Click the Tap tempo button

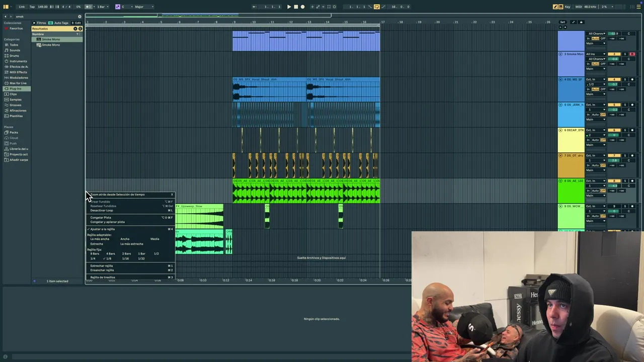click(32, 7)
